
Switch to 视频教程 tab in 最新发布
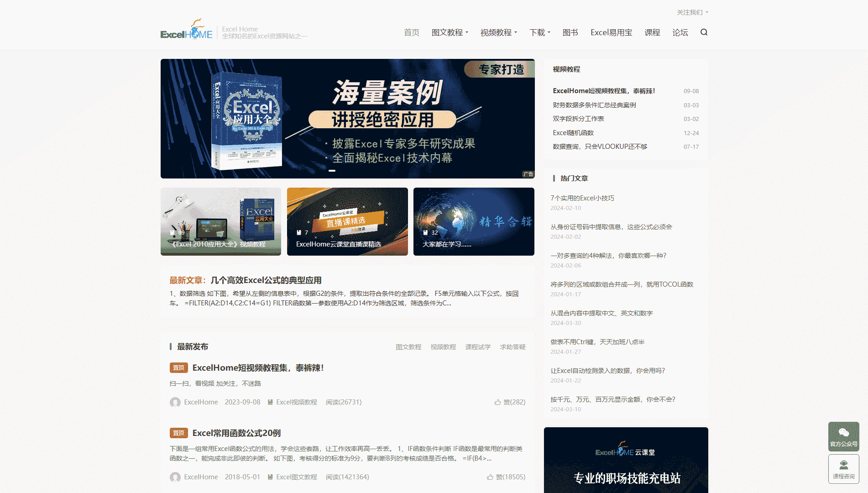tap(443, 347)
